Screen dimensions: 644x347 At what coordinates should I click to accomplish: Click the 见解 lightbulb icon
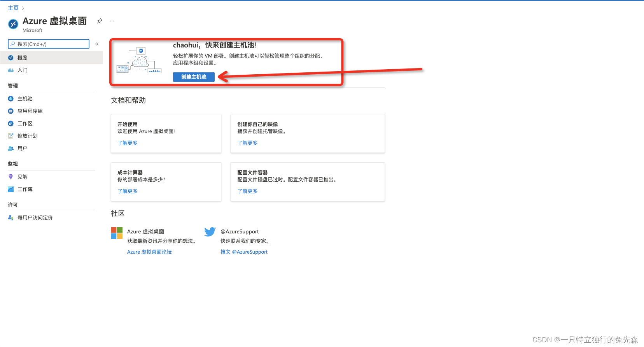(x=11, y=177)
